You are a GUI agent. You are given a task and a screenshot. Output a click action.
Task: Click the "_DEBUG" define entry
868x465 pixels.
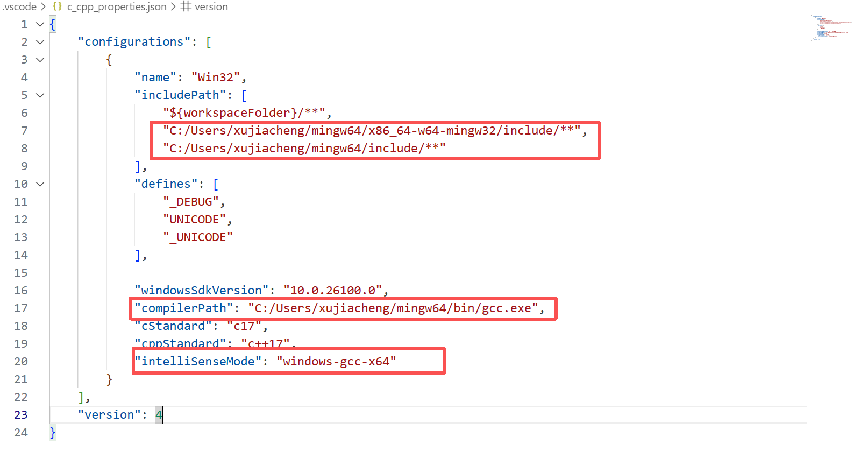(191, 202)
